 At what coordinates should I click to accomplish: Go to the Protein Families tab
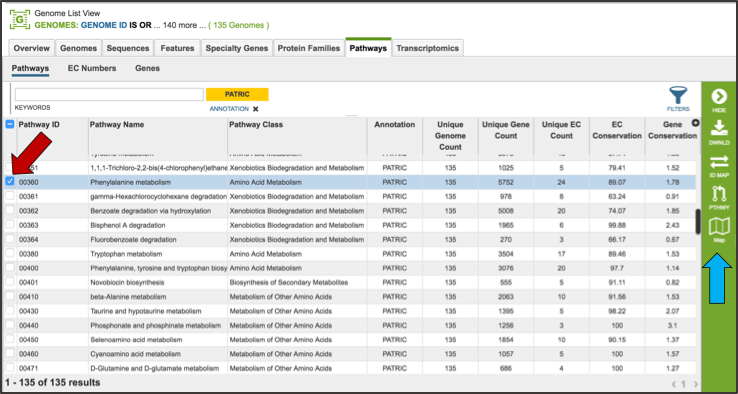click(x=309, y=48)
